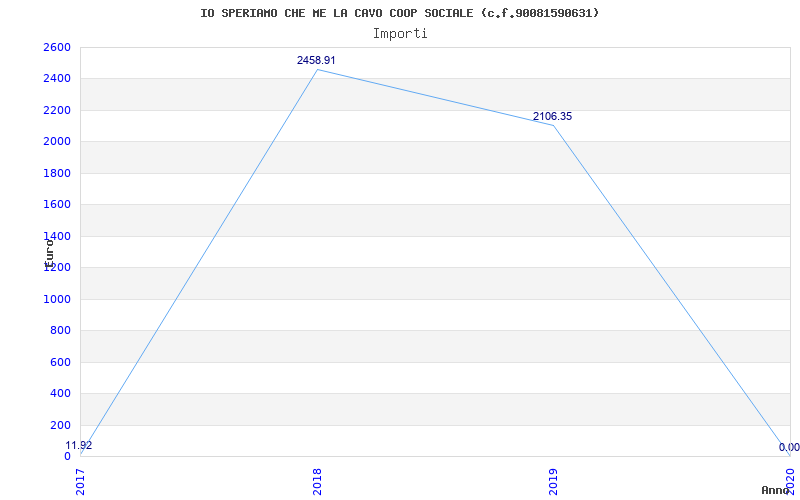Click the 2400 y-axis tick label
This screenshot has width=800, height=500.
[57, 79]
